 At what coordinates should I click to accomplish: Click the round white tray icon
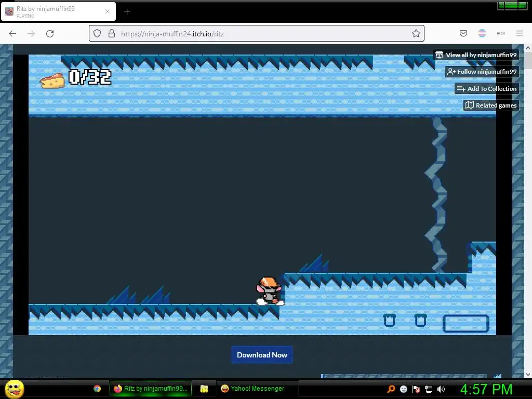403,389
